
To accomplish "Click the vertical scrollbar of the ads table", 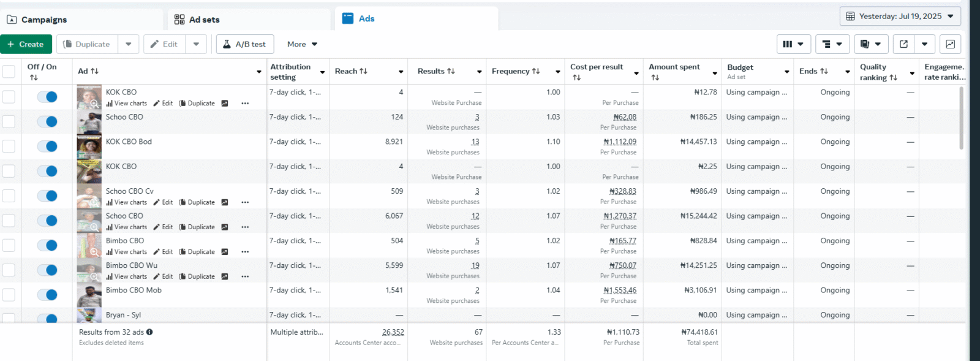I will click(961, 118).
